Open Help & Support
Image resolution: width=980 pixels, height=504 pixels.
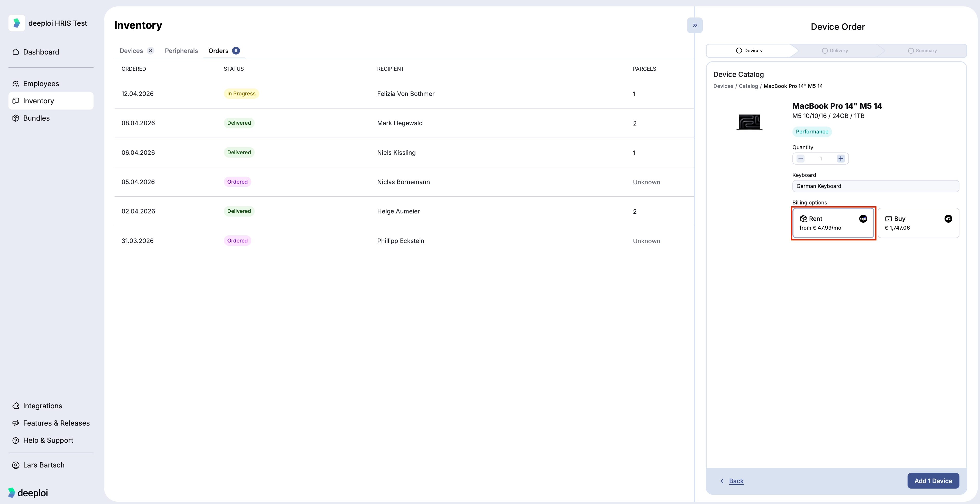click(x=51, y=440)
